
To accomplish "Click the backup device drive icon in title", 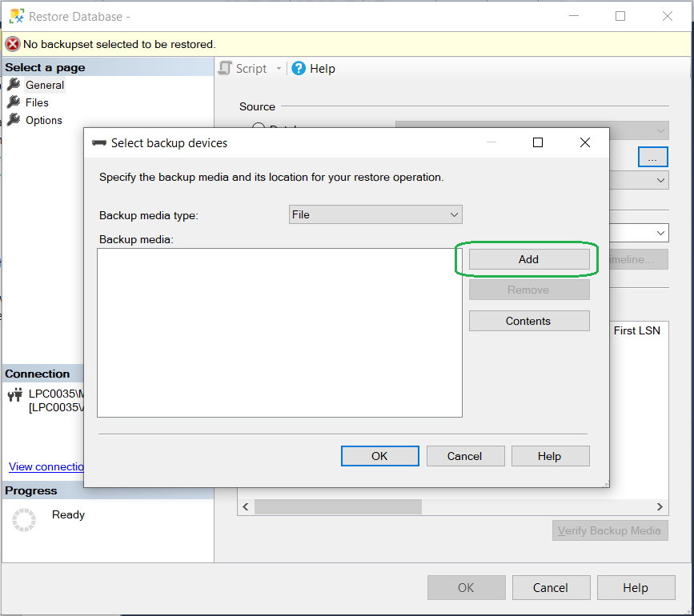I will 99,143.
